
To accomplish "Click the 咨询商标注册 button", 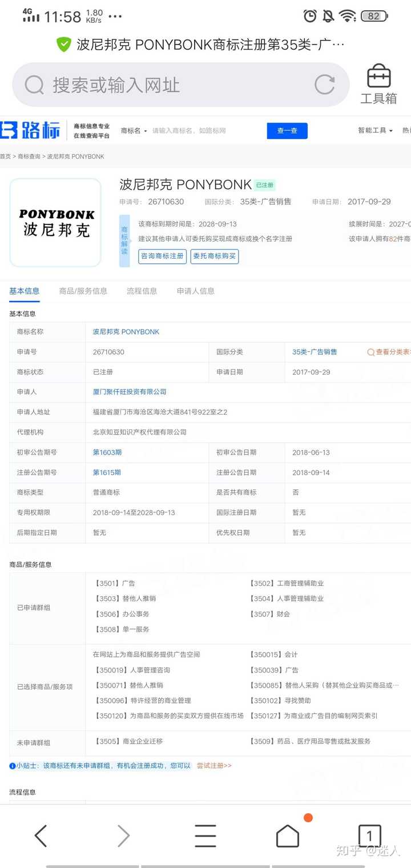I will [162, 256].
